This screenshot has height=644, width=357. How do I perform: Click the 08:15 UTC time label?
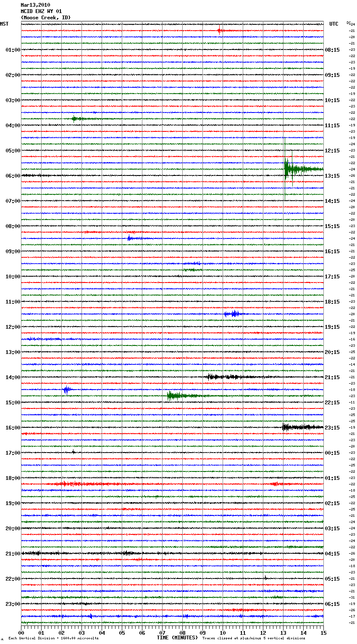click(x=332, y=50)
